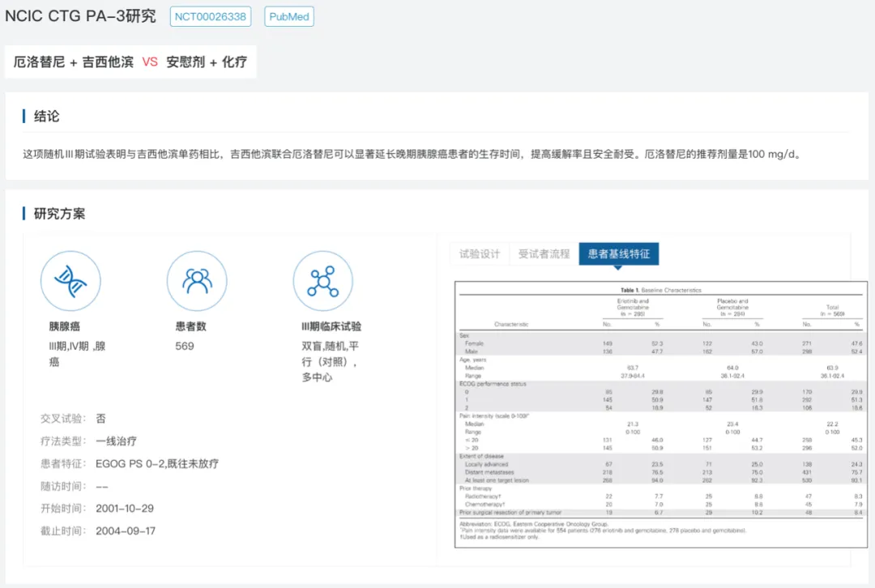Switch to the 试验设计 tab
875x588 pixels.
pos(480,254)
